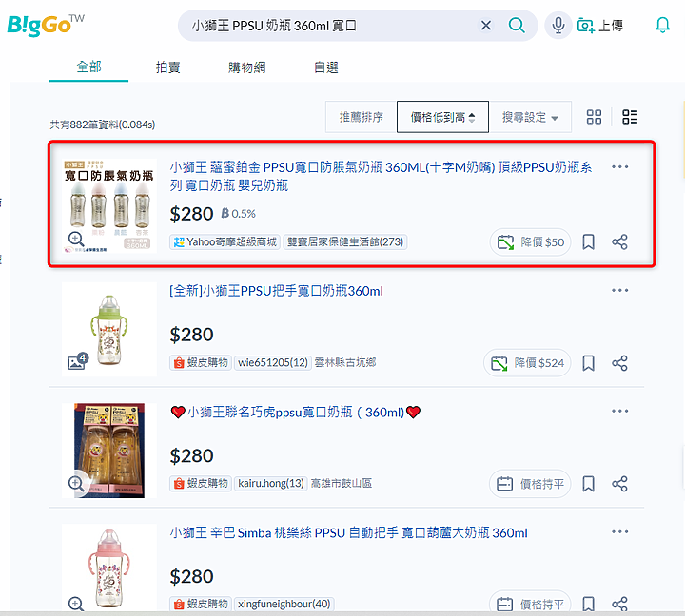Open the 購物網 tab
Screen dimensions: 685x616
coord(246,67)
